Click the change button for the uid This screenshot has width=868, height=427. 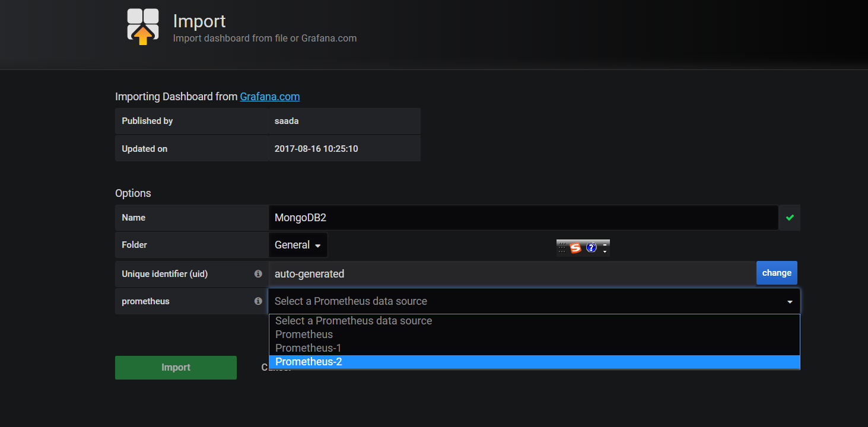[777, 272]
